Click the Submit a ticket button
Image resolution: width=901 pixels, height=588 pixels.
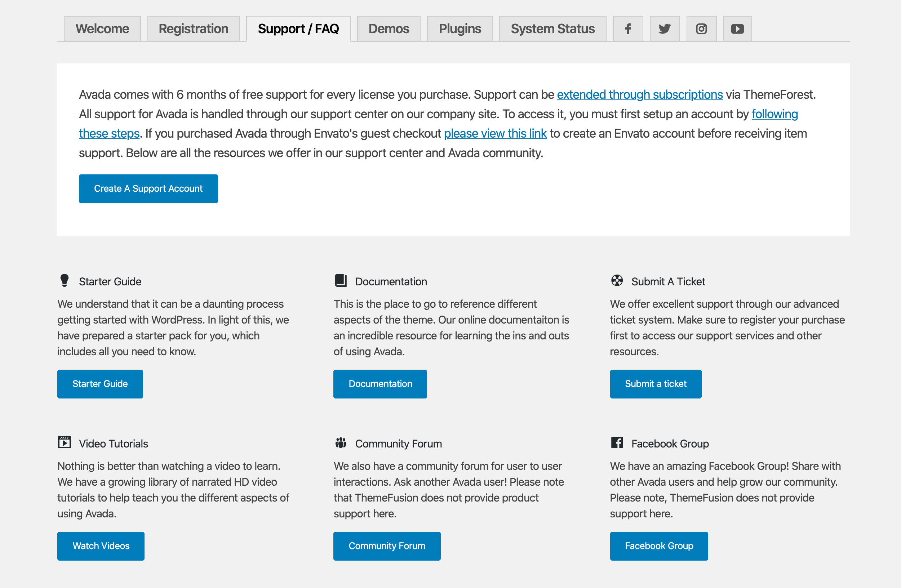[656, 384]
